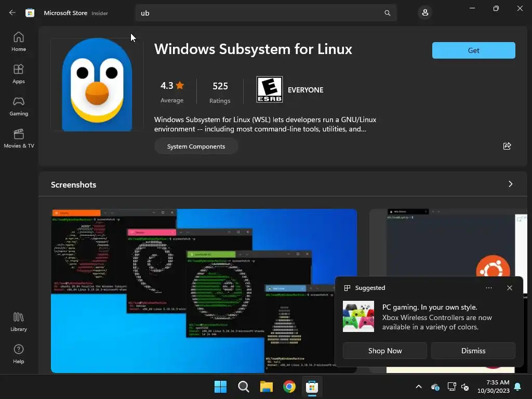The height and width of the screenshot is (399, 532).
Task: Click the muted volume tray icon
Action: 465,387
